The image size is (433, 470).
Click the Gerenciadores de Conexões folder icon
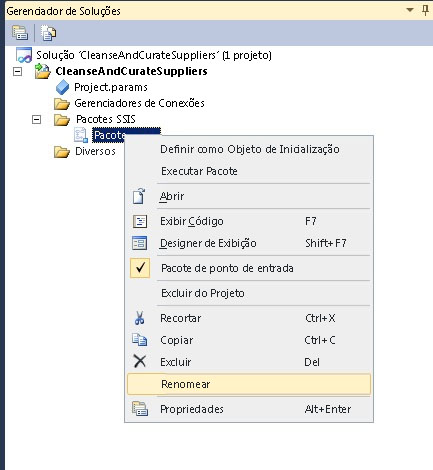point(62,103)
